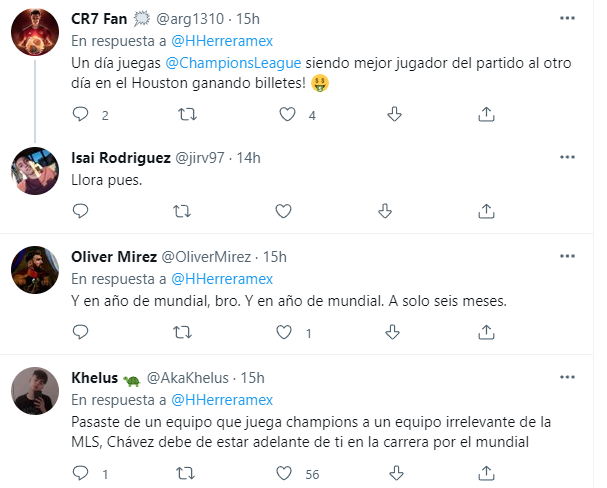
Task: Reply to CR7 Fan's tweet
Action: [x=82, y=115]
